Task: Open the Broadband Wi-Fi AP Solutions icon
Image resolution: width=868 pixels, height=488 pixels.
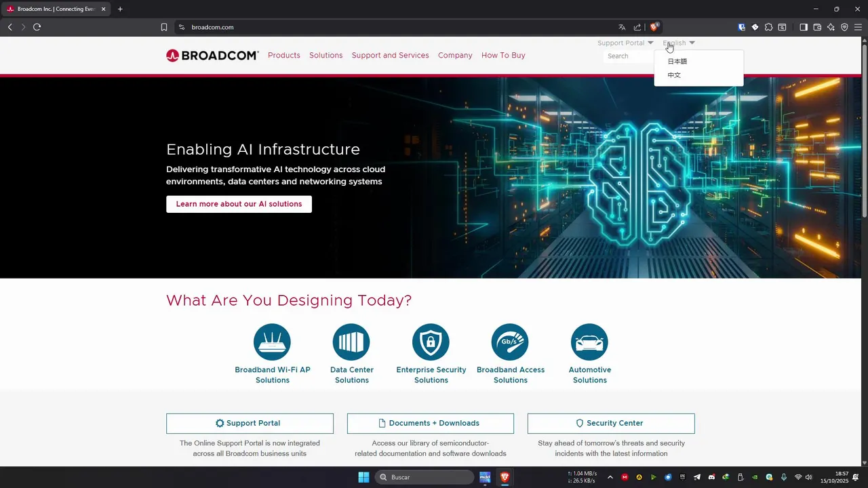Action: pos(272,342)
